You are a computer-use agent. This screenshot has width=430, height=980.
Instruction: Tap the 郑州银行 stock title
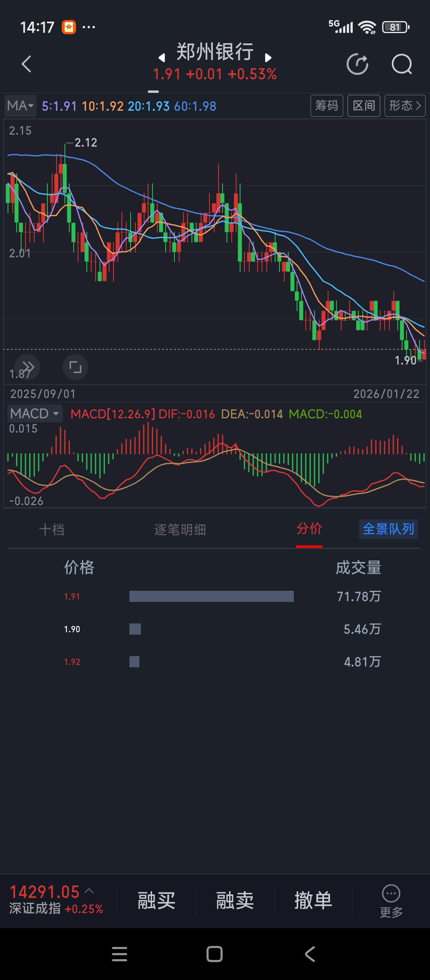(x=215, y=52)
